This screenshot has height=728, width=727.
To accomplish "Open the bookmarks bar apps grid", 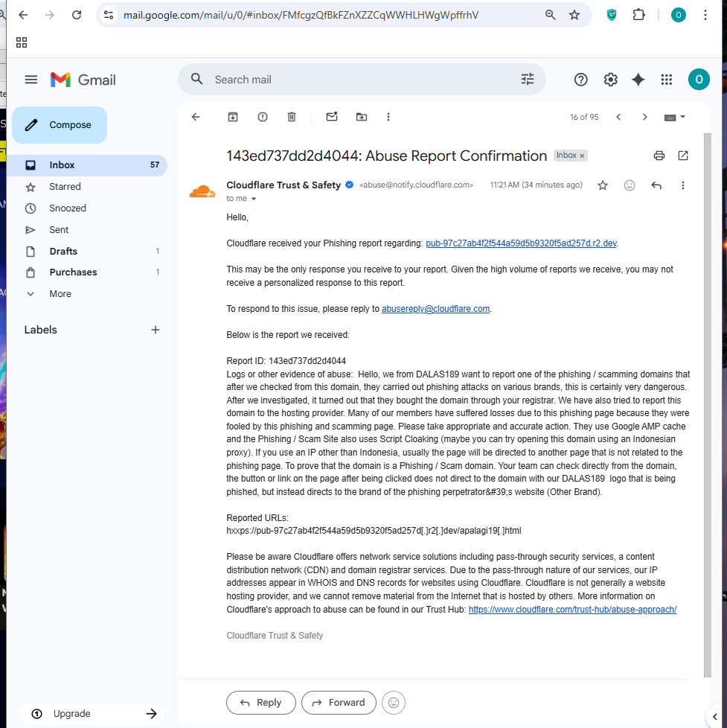I will pyautogui.click(x=22, y=42).
